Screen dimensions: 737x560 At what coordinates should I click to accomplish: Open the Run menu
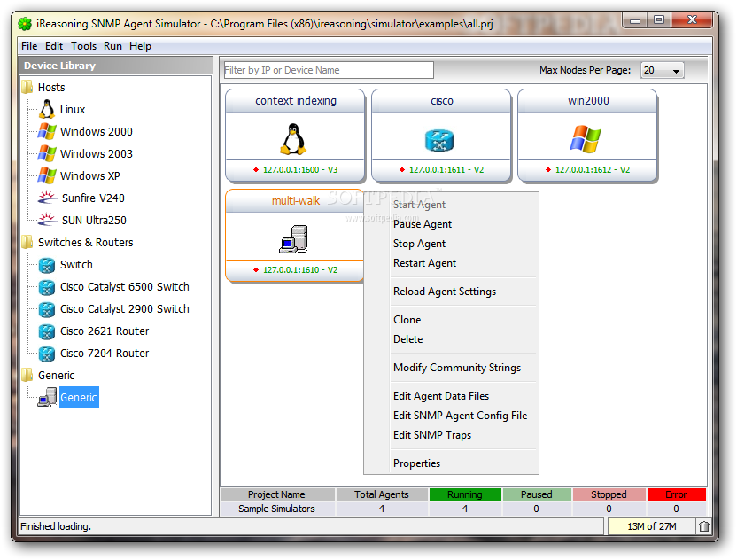point(112,45)
